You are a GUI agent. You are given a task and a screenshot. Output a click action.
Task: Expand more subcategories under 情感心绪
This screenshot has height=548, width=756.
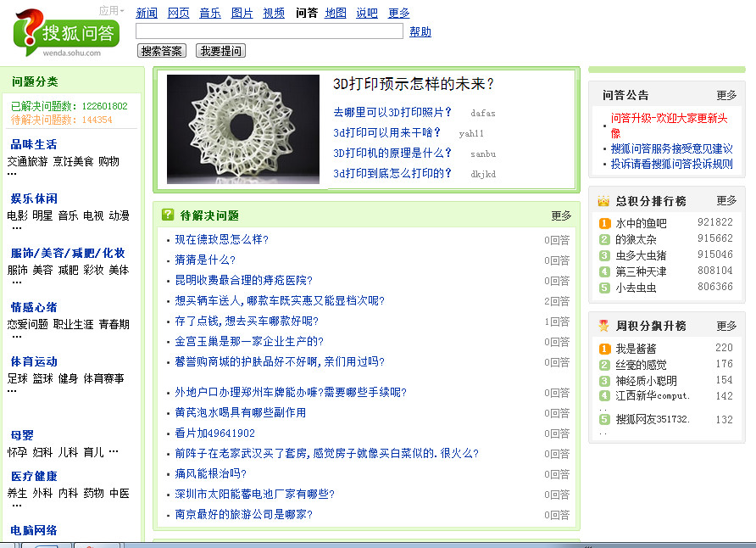[17, 336]
